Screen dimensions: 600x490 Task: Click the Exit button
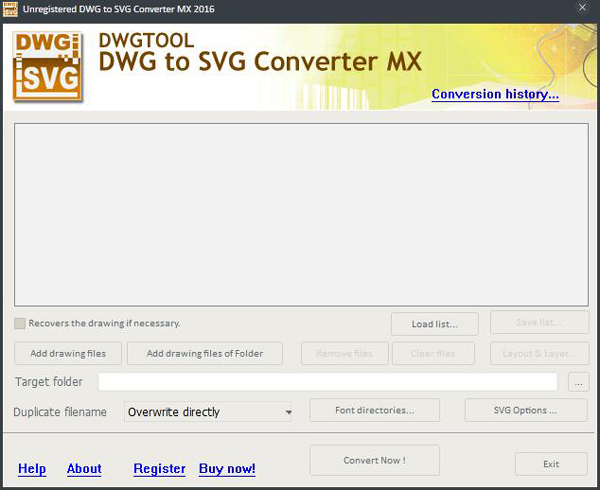click(x=551, y=464)
